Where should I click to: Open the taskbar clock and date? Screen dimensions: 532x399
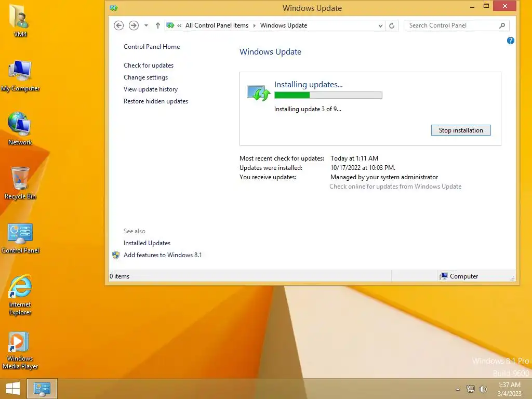tap(509, 389)
